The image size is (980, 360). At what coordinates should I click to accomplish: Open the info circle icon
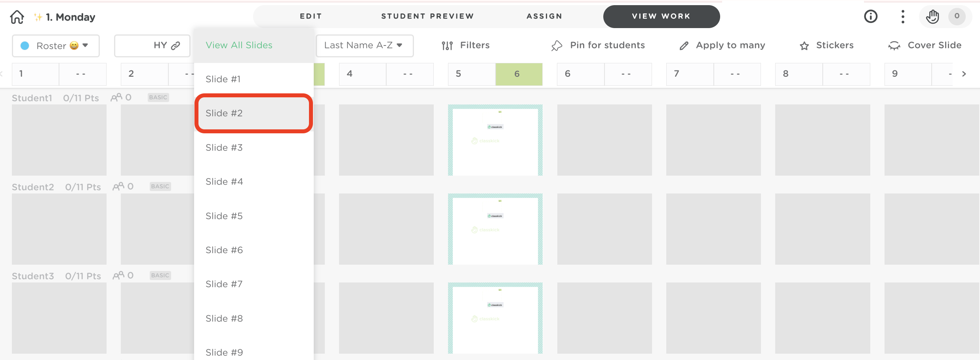(x=871, y=16)
